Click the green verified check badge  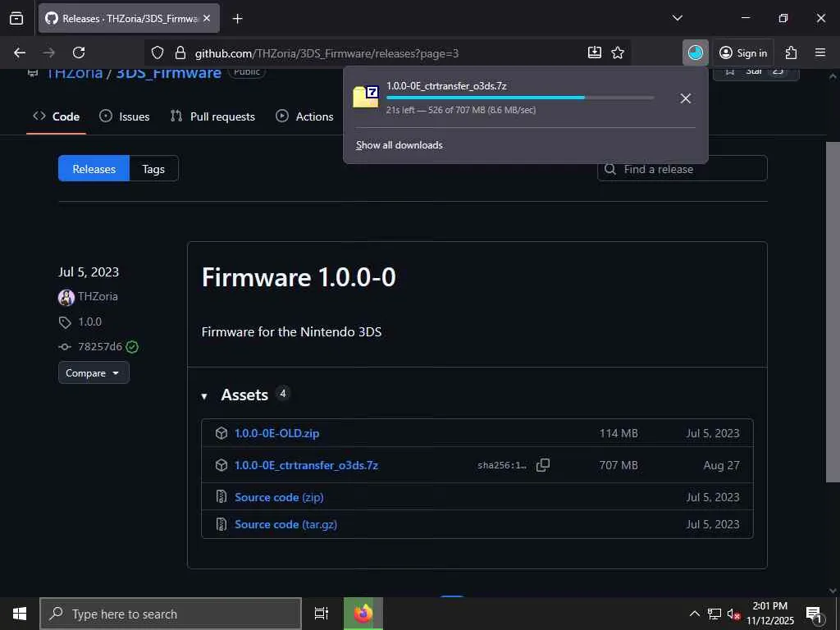132,347
